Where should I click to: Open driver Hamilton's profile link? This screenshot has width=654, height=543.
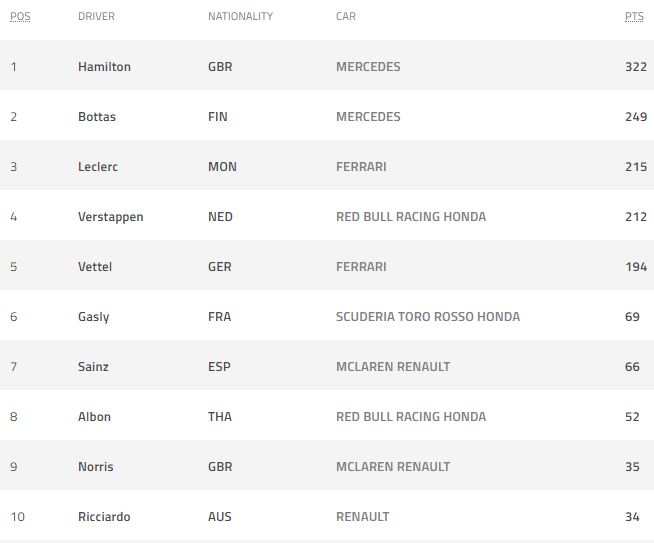tap(104, 67)
